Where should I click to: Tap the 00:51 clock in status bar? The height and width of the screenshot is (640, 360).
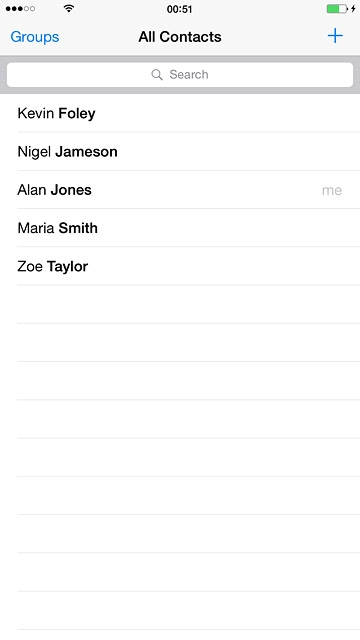click(x=180, y=9)
